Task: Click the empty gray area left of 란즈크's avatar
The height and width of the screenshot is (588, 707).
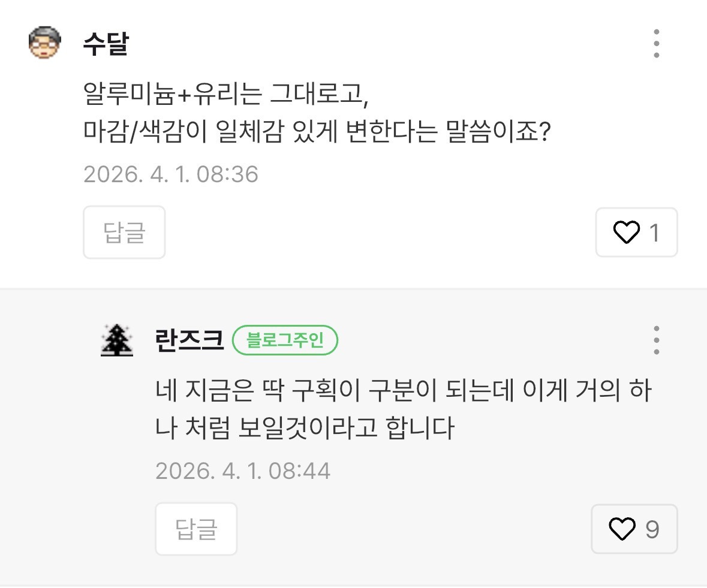Action: 48,420
